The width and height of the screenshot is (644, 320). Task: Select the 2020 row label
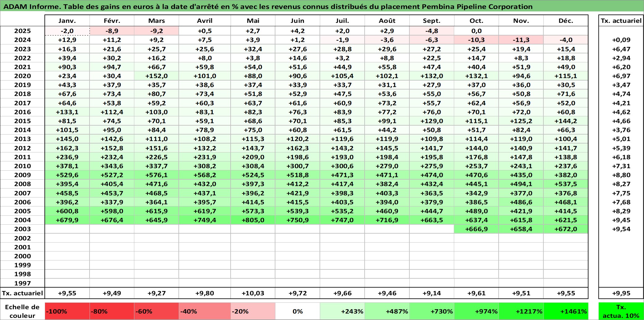pos(23,76)
